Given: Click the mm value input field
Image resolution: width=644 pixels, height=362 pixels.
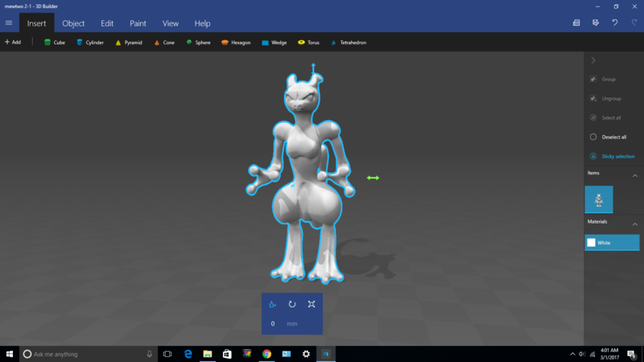Looking at the screenshot, I should click(273, 324).
